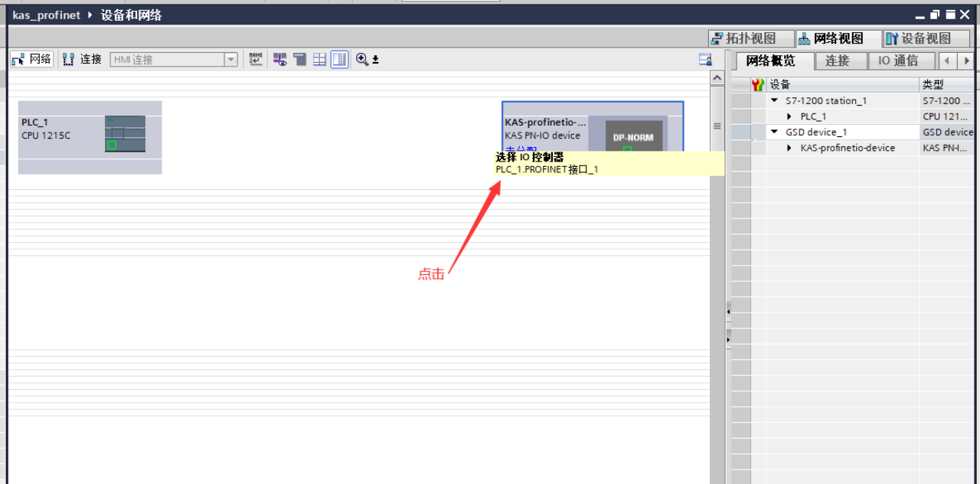The image size is (980, 484).
Task: Switch to 拓扑视图 topology view tab
Action: click(x=742, y=38)
